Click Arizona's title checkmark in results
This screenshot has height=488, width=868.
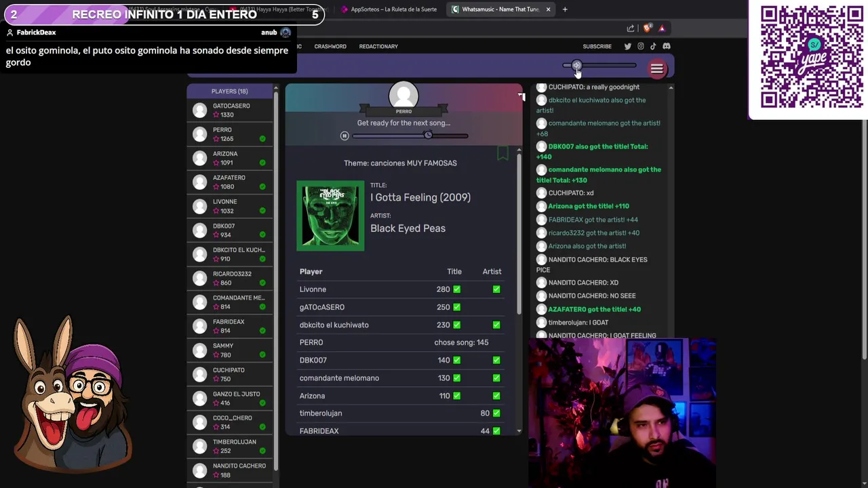click(x=456, y=395)
